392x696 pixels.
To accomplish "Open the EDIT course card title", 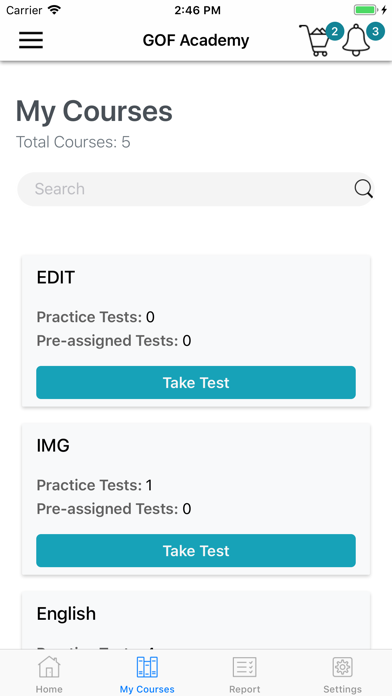I will [55, 277].
